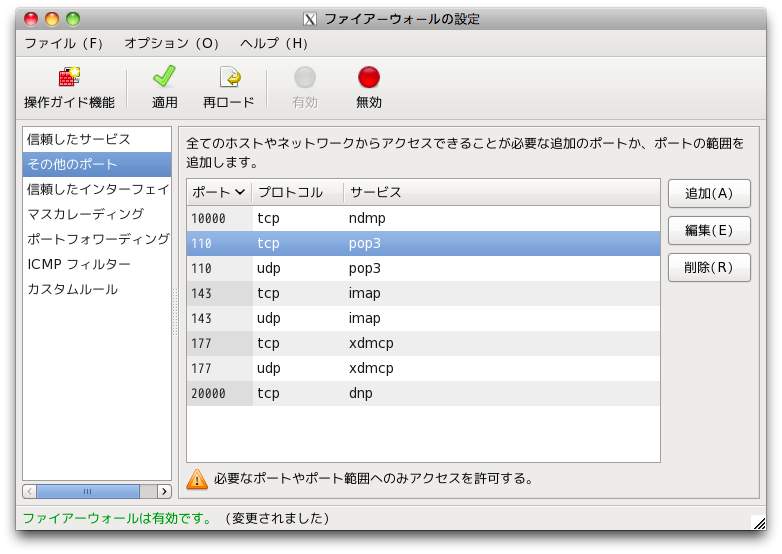Click the warning triangle icon
782x554 pixels.
click(x=198, y=479)
